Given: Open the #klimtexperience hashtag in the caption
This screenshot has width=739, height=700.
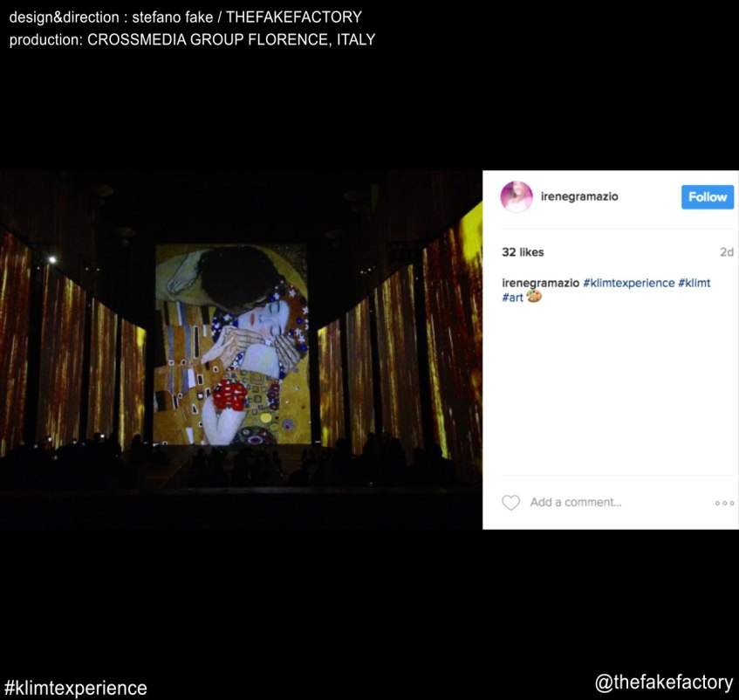Looking at the screenshot, I should (x=628, y=283).
